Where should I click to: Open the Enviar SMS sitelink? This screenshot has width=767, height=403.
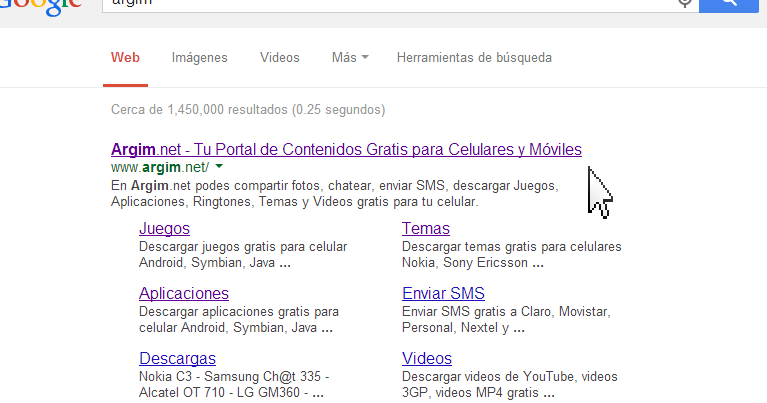(x=443, y=293)
